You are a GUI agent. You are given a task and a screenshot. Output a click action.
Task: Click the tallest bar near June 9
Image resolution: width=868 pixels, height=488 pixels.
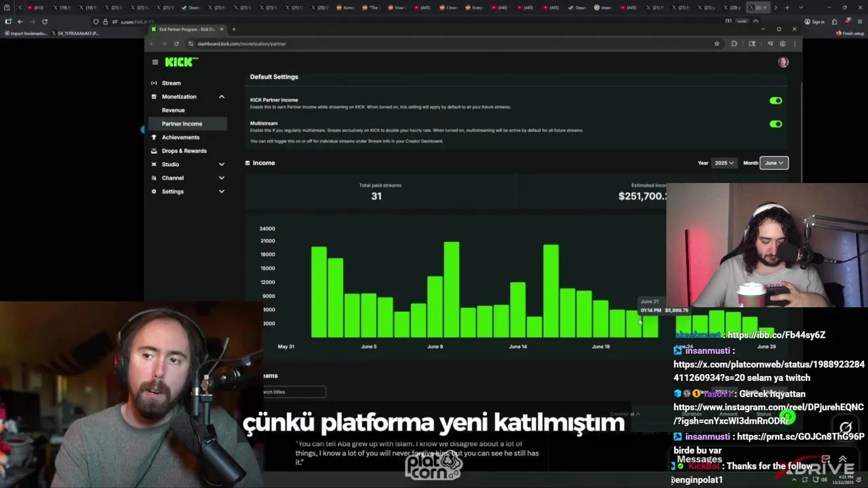452,290
